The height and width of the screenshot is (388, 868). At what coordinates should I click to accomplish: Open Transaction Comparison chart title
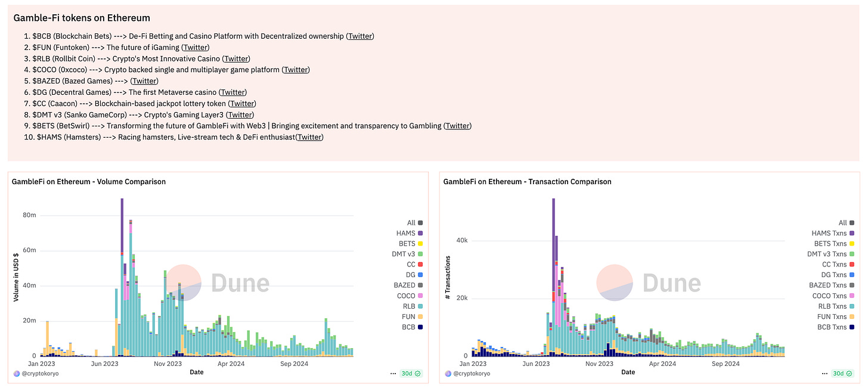(528, 181)
